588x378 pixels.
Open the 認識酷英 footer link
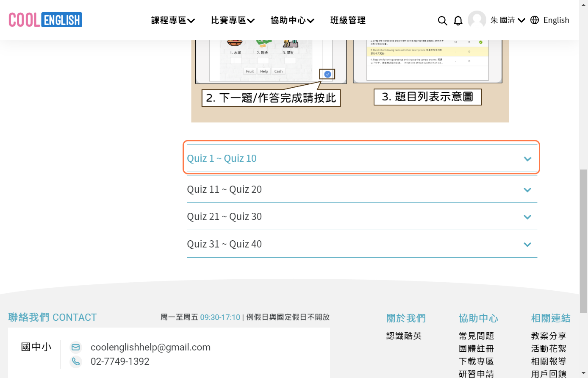[404, 336]
